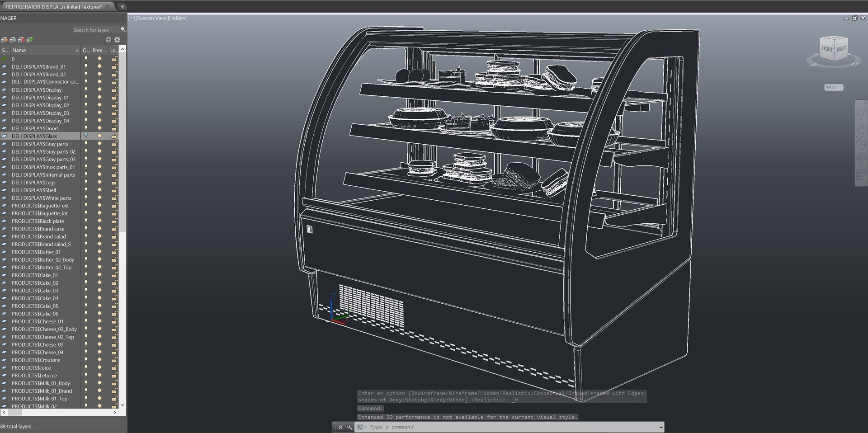868x433 pixels.
Task: Turn off DELI DISPLAY$Glass layer bulb
Action: pyautogui.click(x=86, y=136)
